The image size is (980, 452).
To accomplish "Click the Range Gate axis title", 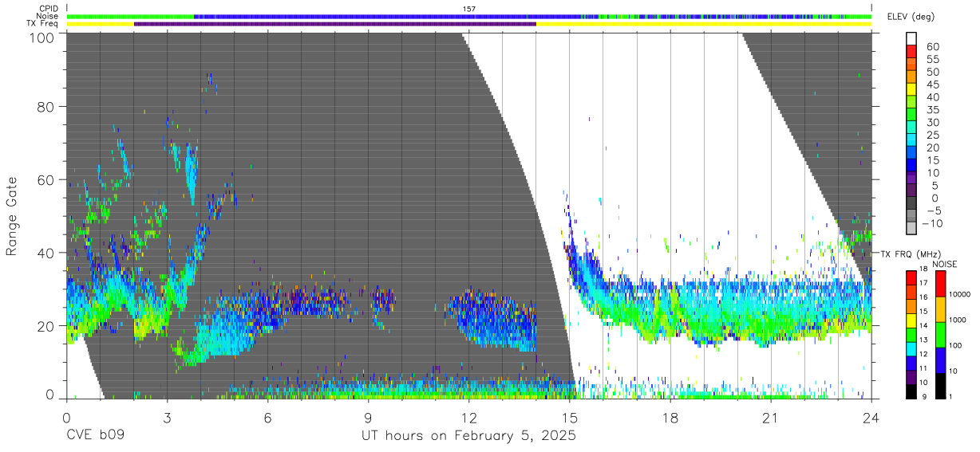I will tap(12, 217).
